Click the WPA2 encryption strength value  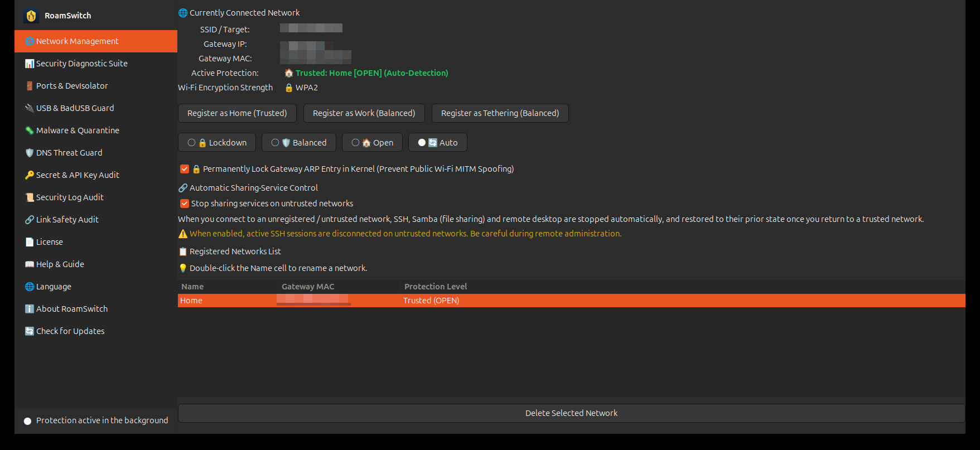[307, 88]
